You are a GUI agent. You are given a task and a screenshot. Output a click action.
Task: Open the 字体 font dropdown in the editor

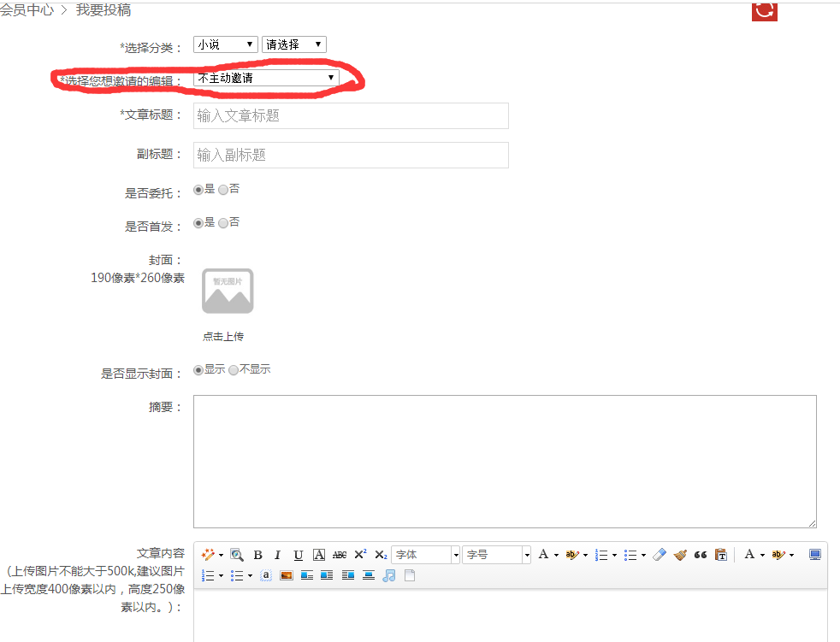click(x=425, y=554)
